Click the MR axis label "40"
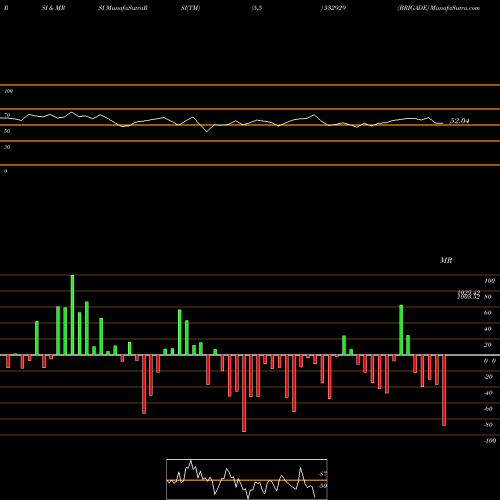 pyautogui.click(x=487, y=329)
